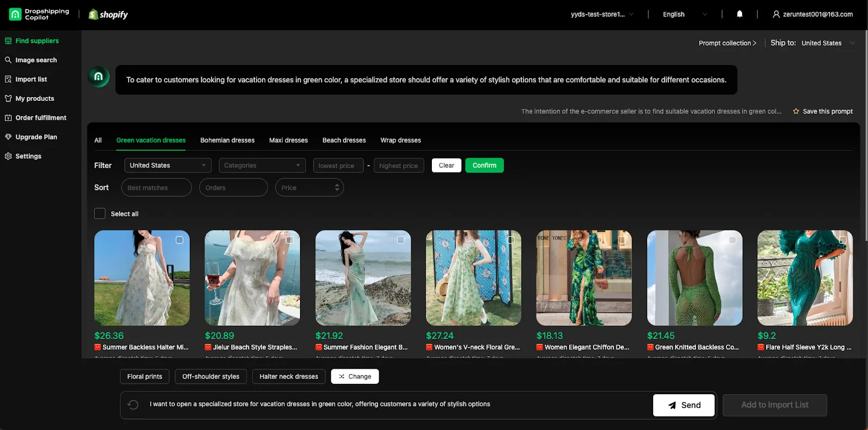The image size is (868, 430).
Task: Switch to Wrap dresses tab
Action: pyautogui.click(x=400, y=140)
